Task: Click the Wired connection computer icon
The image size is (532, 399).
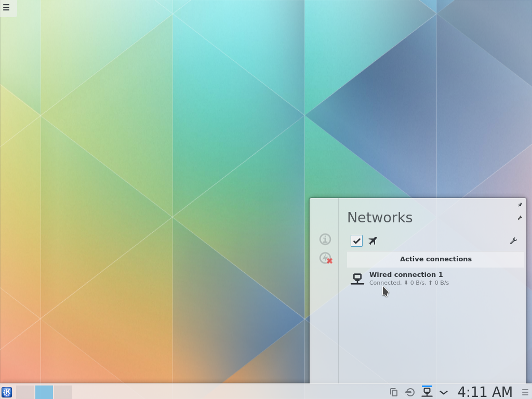Action: (x=357, y=278)
